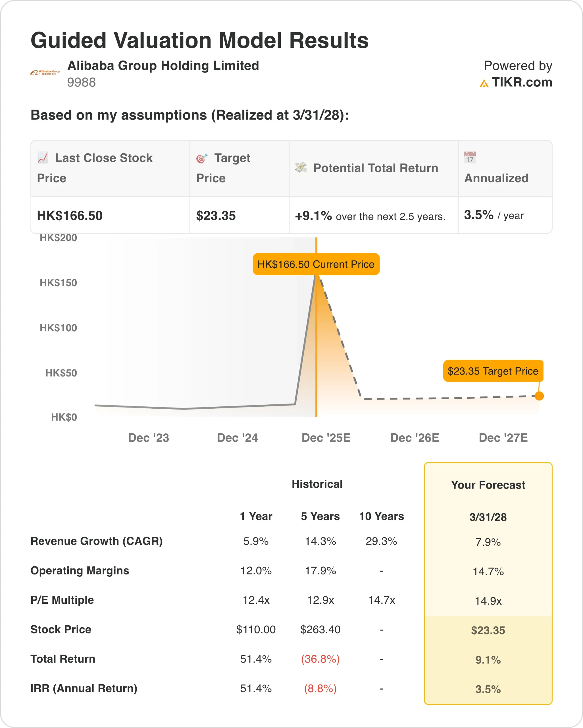Click the forecast 14.9x P/E multiple value
Viewport: 583px width, 728px height.
point(488,601)
